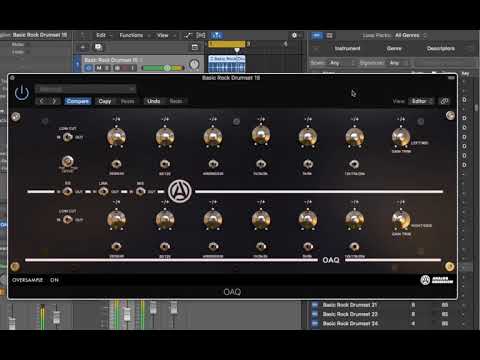The width and height of the screenshot is (480, 360).
Task: Toggle the lower channel low cut switch
Action: [x=68, y=220]
